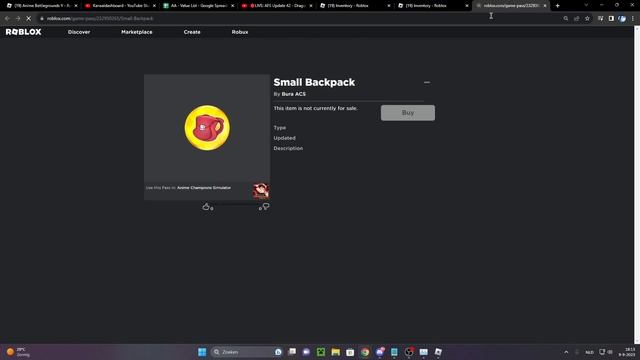Open the Chrome three-dot menu

pos(633,18)
